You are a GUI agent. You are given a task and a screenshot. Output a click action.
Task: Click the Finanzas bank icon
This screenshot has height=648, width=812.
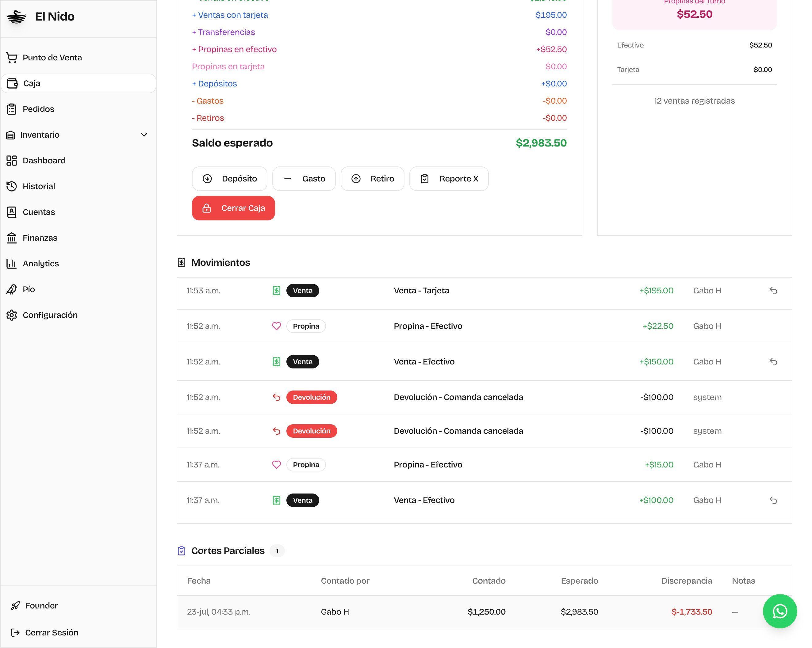12,238
